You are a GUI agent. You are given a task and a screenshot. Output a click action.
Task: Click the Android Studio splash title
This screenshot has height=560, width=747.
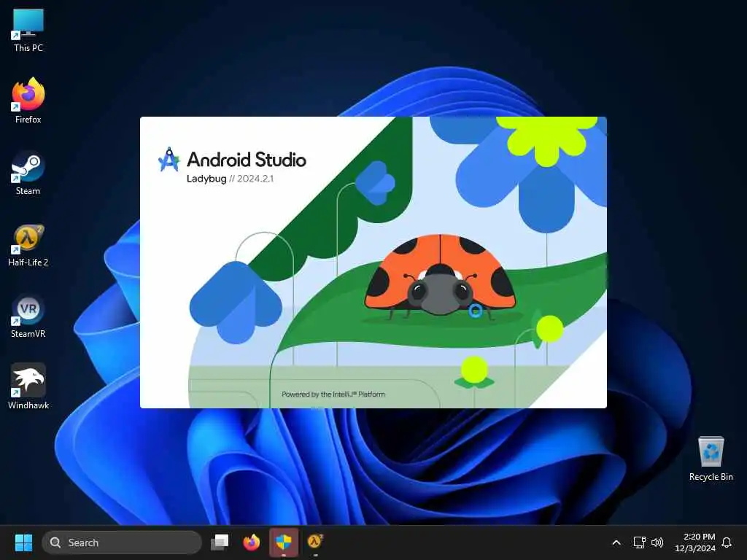(x=247, y=160)
